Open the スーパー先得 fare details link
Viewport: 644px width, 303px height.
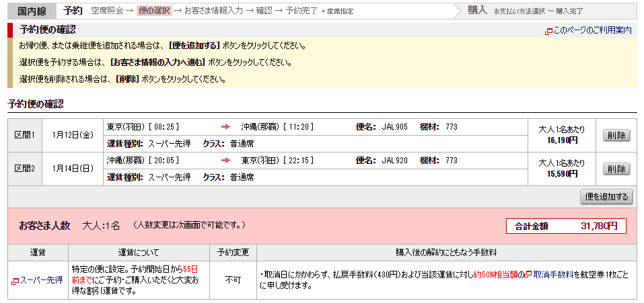click(x=41, y=280)
